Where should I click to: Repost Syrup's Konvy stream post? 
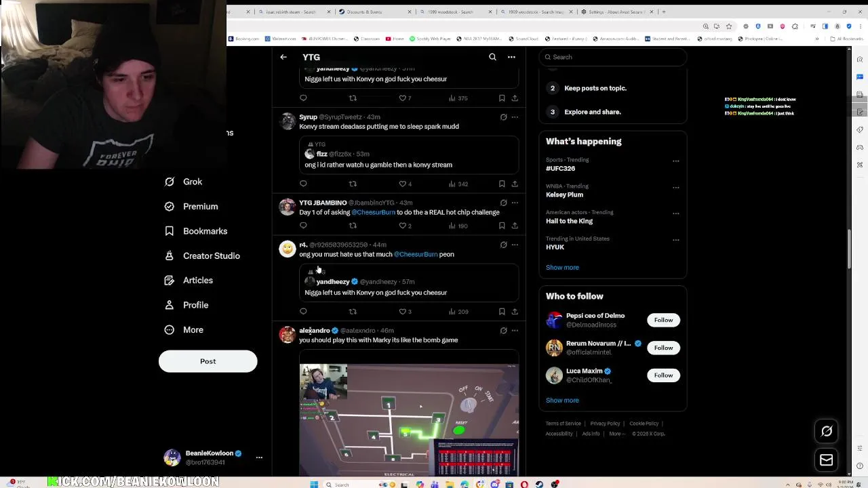(353, 184)
